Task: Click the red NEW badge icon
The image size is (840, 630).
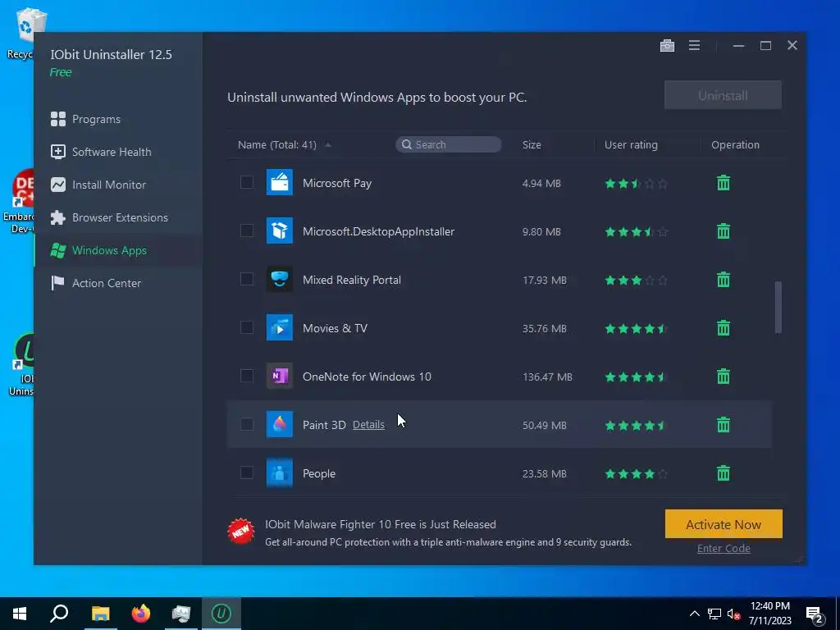Action: point(241,532)
